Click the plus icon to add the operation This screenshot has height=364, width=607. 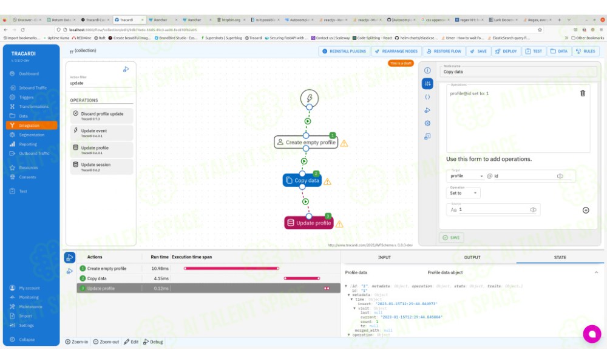[x=586, y=210]
